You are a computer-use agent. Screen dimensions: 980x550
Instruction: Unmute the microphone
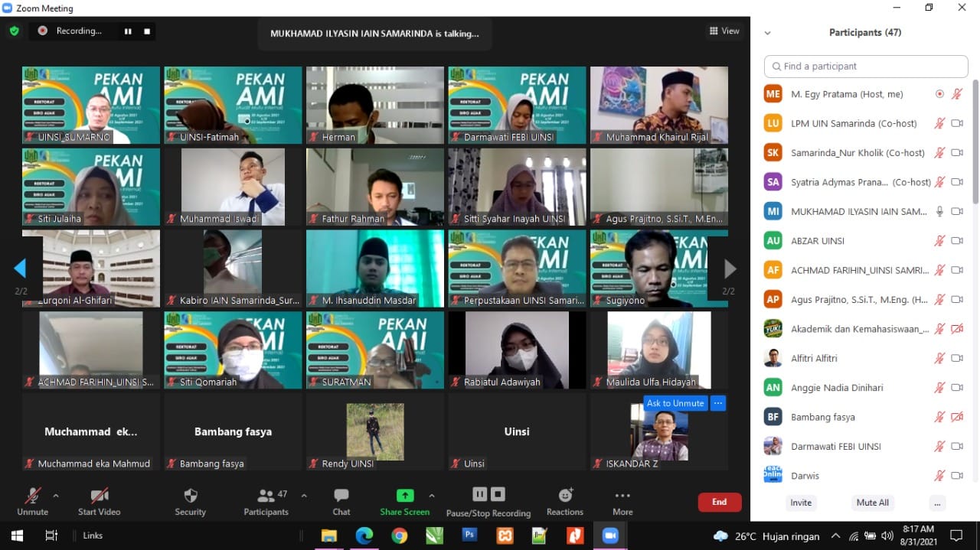(32, 496)
